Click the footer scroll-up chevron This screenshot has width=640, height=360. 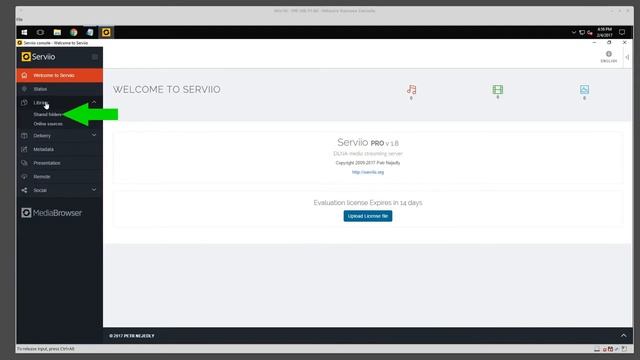click(x=624, y=336)
